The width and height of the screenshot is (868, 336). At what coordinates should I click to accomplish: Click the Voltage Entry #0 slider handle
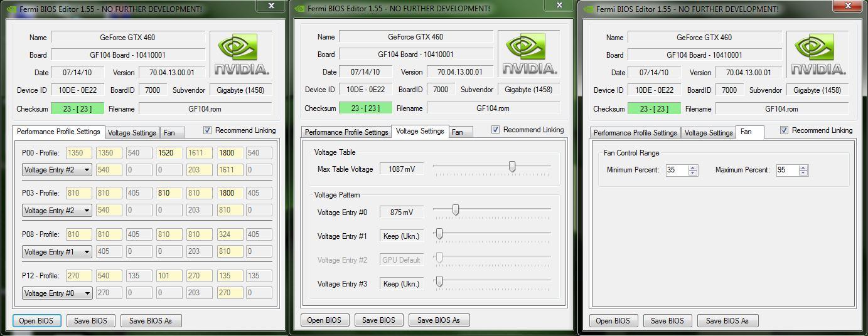tap(456, 210)
